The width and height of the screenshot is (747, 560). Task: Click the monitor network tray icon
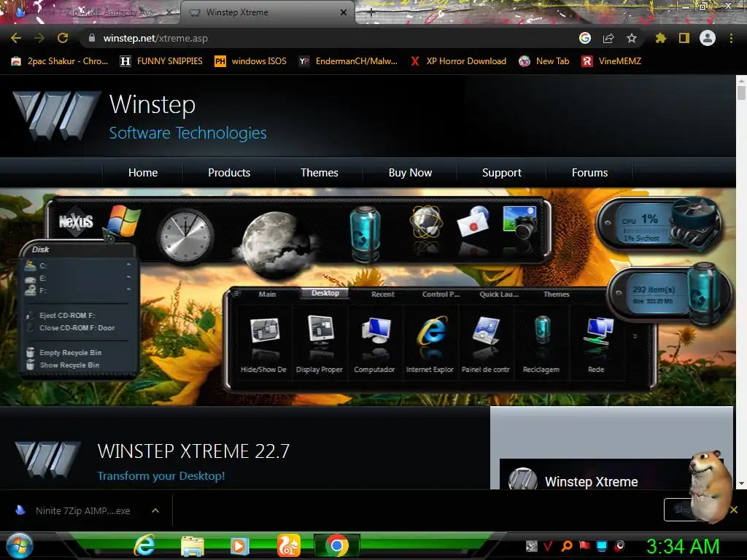click(602, 545)
